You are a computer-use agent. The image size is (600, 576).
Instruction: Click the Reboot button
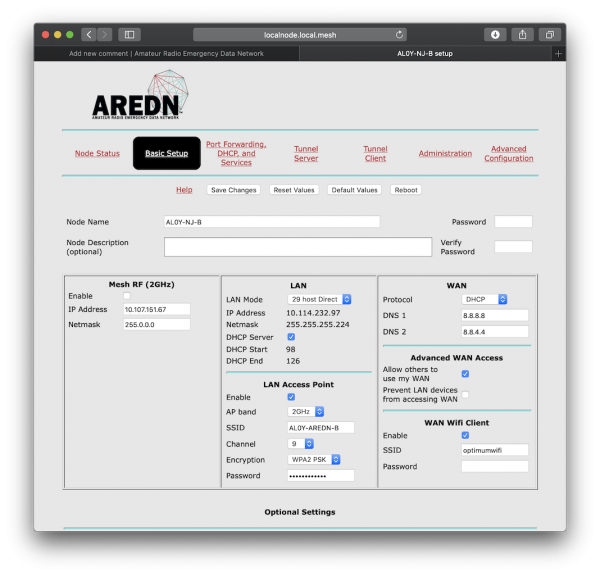click(x=406, y=190)
